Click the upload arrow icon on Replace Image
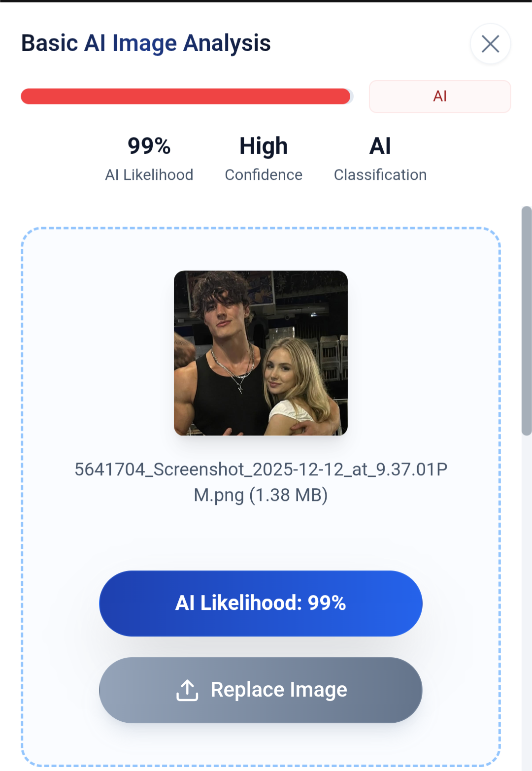The height and width of the screenshot is (771, 532). click(187, 690)
